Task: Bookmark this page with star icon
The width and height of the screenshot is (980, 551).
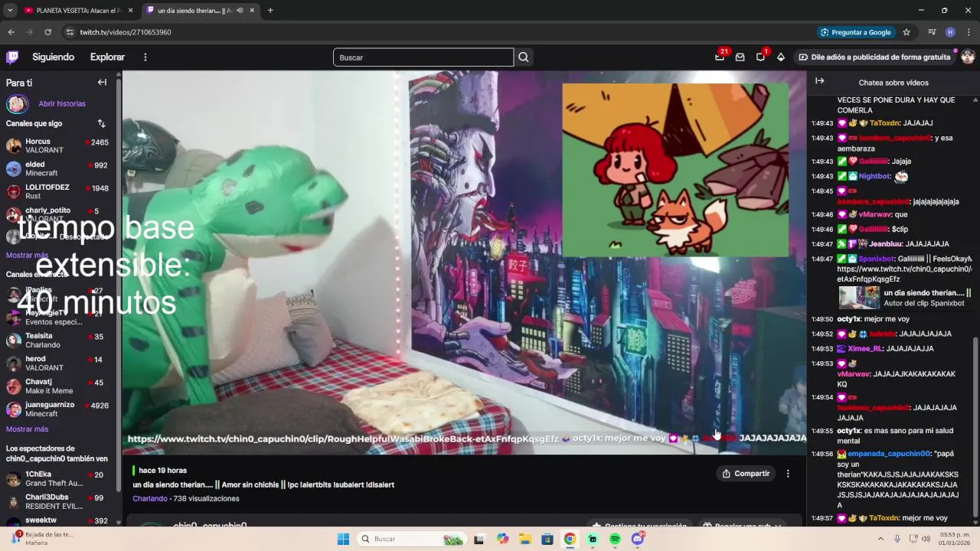Action: click(906, 32)
